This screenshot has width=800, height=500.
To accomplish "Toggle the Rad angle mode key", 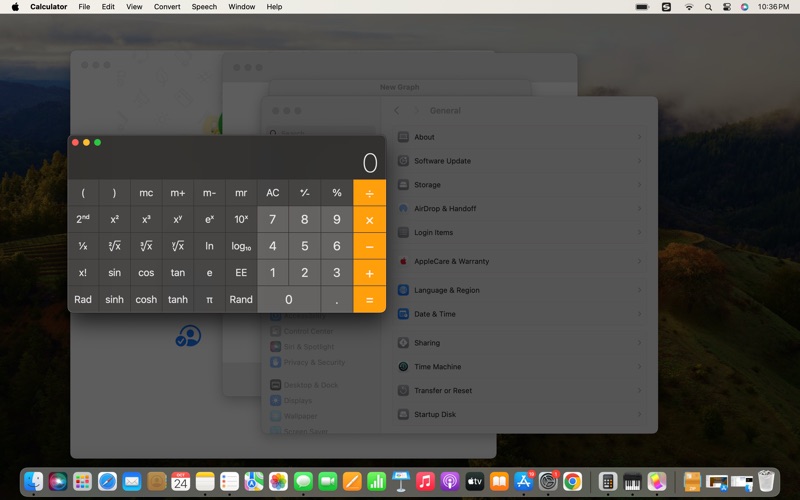I will coord(83,300).
